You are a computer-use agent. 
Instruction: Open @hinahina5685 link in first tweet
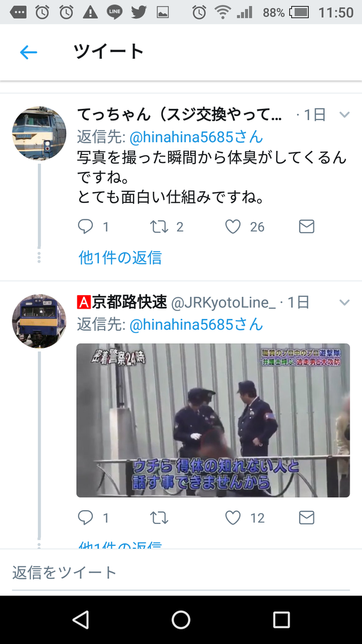pyautogui.click(x=196, y=137)
